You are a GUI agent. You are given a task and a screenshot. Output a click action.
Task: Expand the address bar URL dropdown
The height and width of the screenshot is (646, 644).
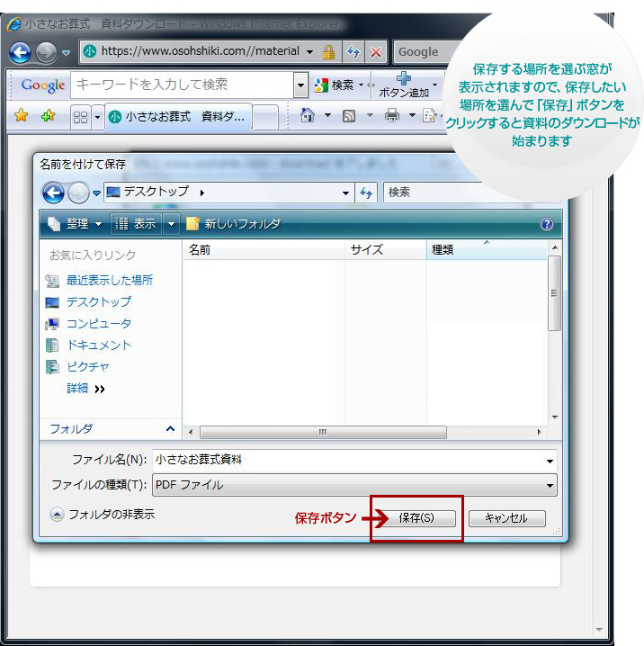309,52
